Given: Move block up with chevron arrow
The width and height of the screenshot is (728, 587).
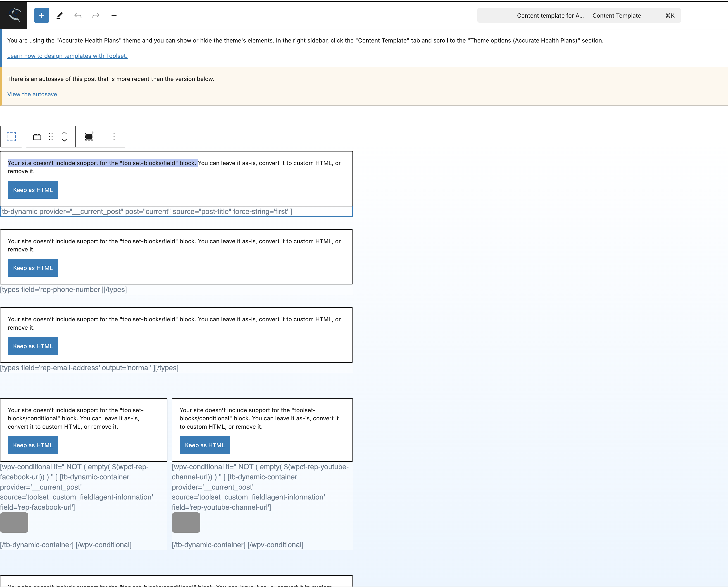Looking at the screenshot, I should tap(64, 133).
